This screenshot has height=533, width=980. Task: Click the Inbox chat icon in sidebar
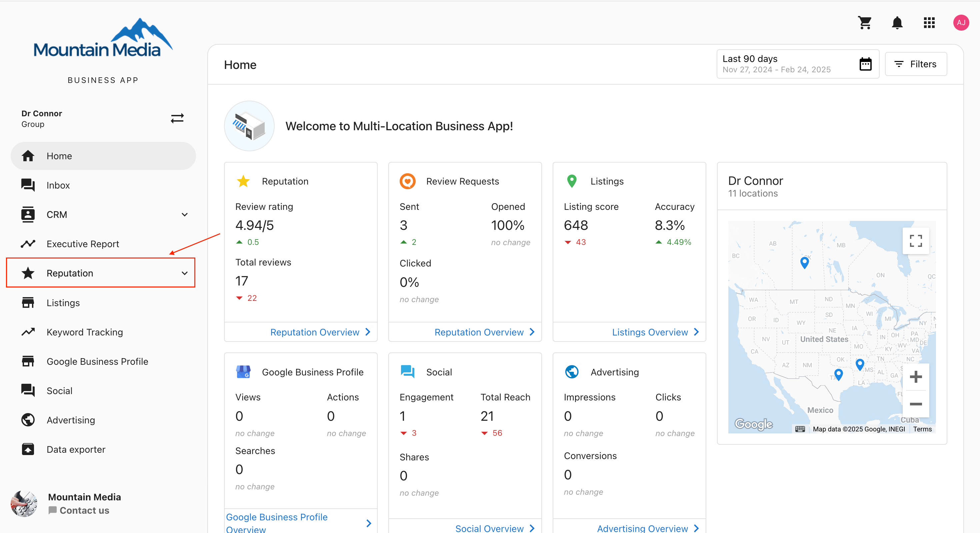pos(28,185)
